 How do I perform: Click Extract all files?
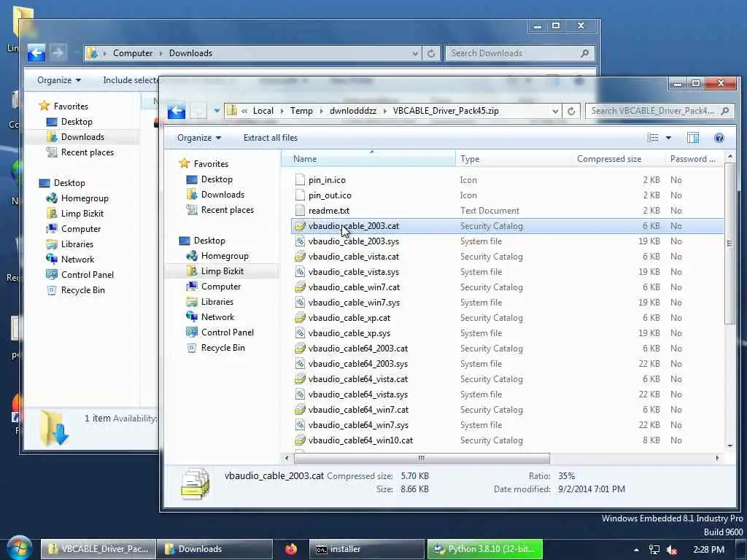tap(270, 138)
